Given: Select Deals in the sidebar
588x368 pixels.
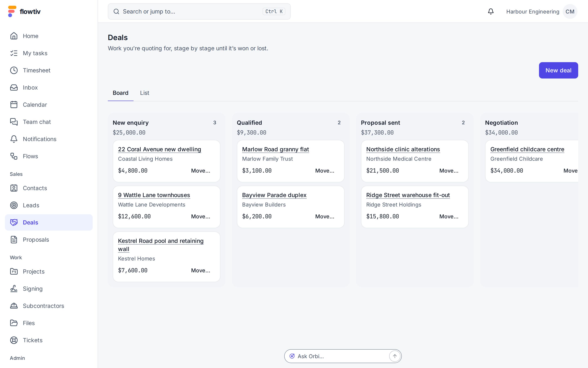Looking at the screenshot, I should tap(49, 222).
